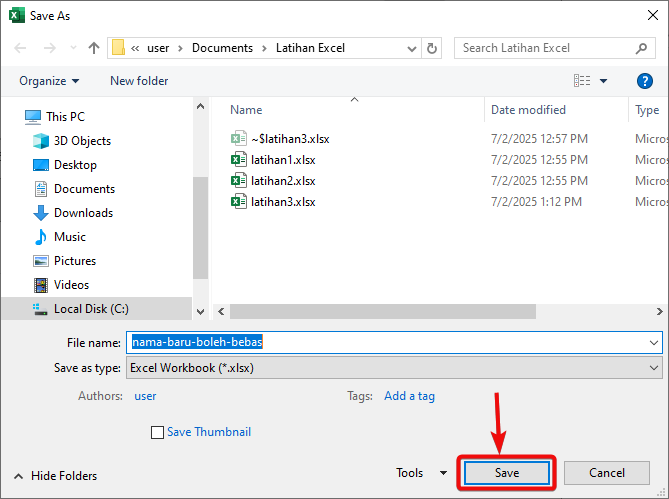Click the Cancel button
The height and width of the screenshot is (499, 669).
point(607,473)
